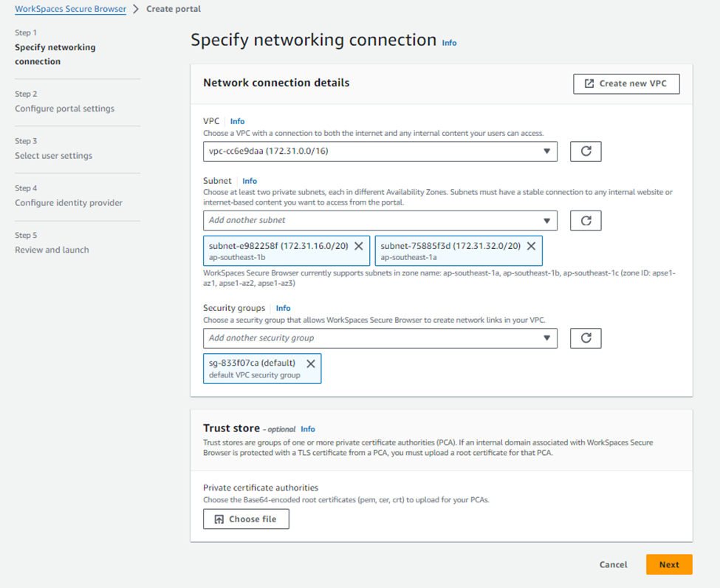
Task: Click the ap-southeast-1b zone text
Action: [237, 258]
